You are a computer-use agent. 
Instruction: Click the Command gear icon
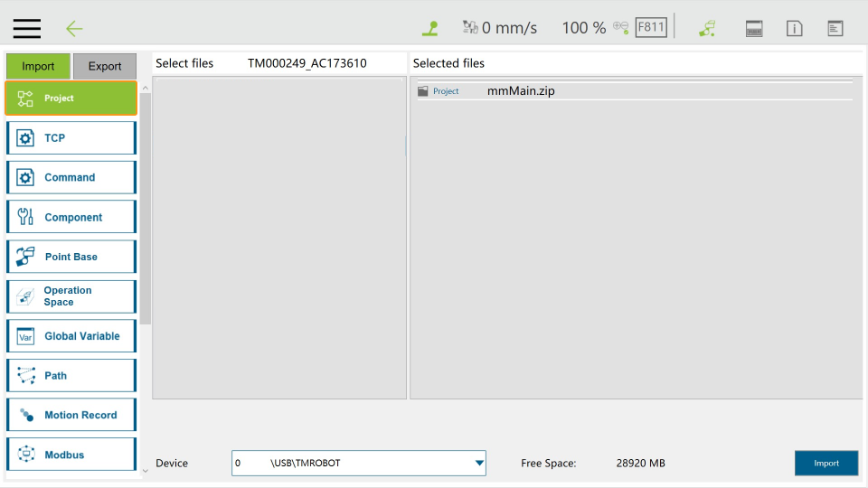(x=25, y=178)
